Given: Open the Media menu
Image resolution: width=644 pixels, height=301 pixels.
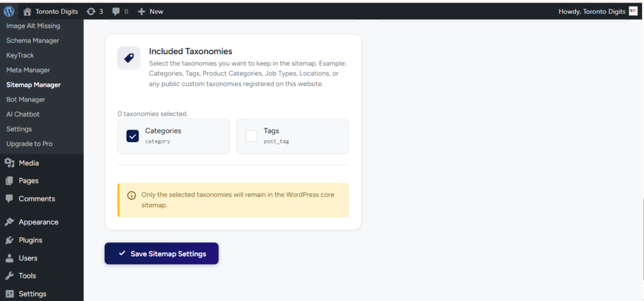Looking at the screenshot, I should pos(28,163).
